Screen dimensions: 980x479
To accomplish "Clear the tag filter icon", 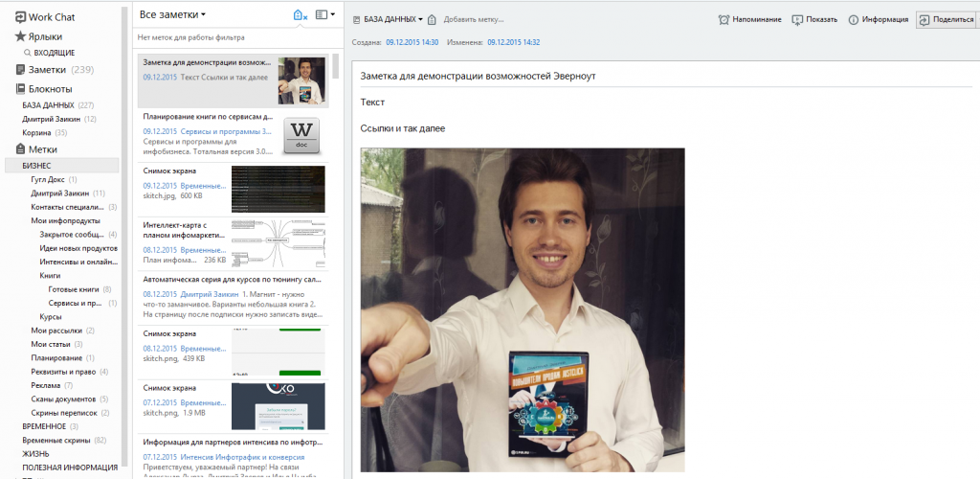I will (300, 15).
